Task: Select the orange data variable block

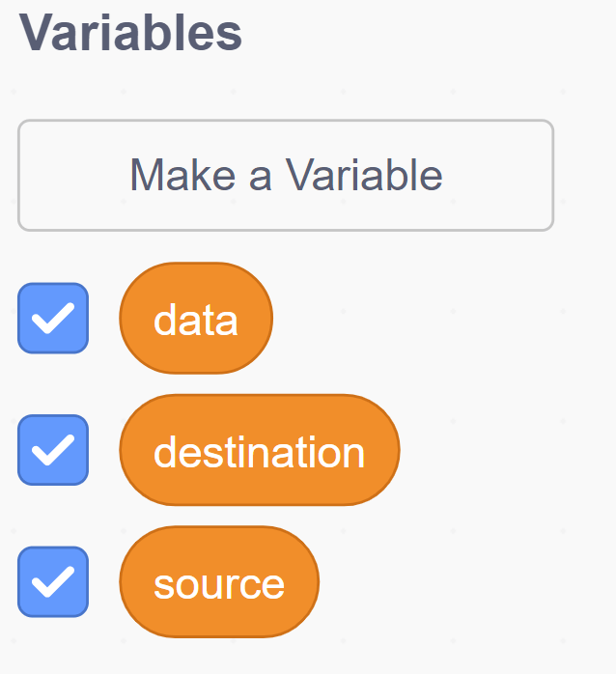Action: coord(196,319)
